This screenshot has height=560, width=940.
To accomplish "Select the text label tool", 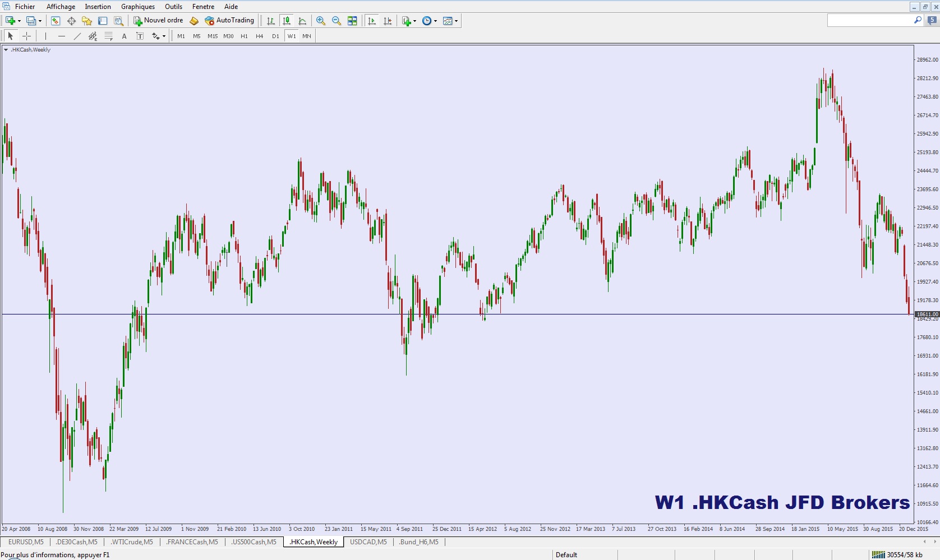I will click(124, 36).
